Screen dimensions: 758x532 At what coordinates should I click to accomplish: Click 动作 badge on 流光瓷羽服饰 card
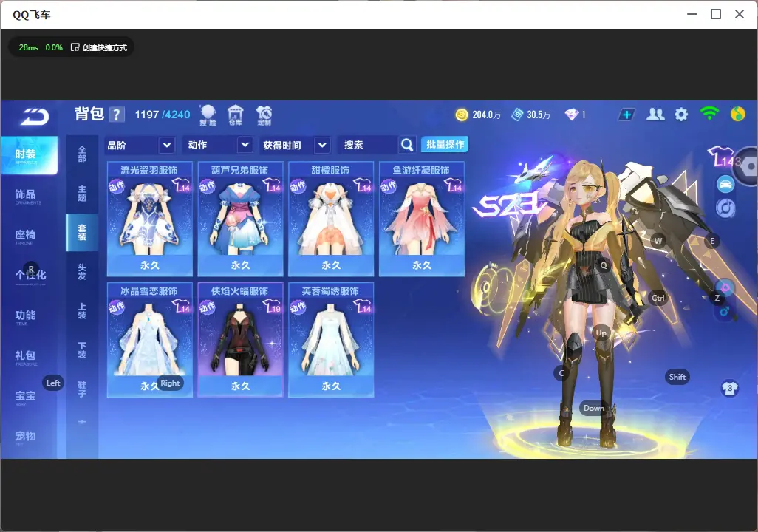click(x=117, y=186)
